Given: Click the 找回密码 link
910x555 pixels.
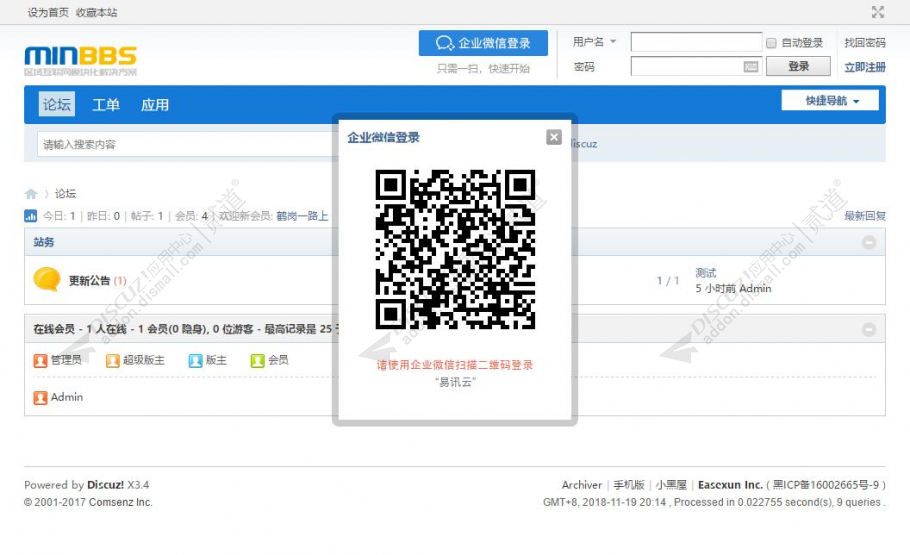Looking at the screenshot, I should (865, 42).
